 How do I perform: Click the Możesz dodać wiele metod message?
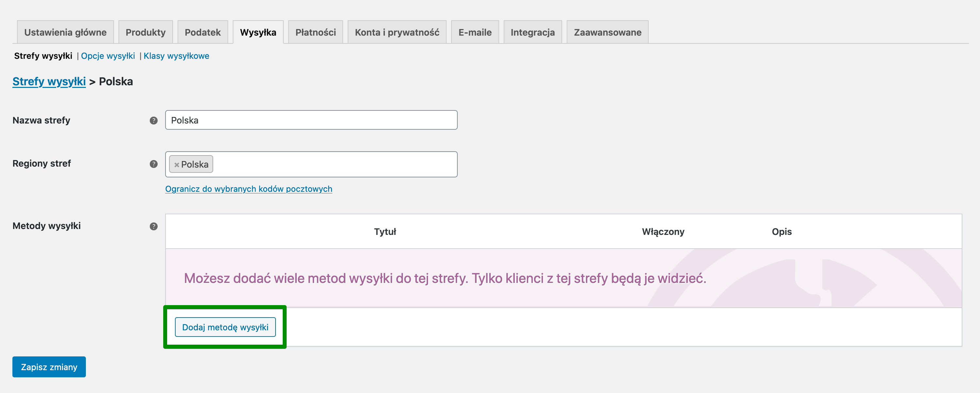[445, 278]
